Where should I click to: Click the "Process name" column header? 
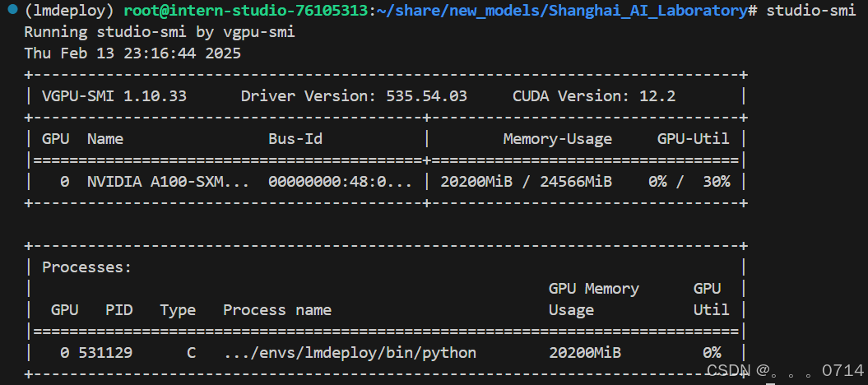pos(276,310)
